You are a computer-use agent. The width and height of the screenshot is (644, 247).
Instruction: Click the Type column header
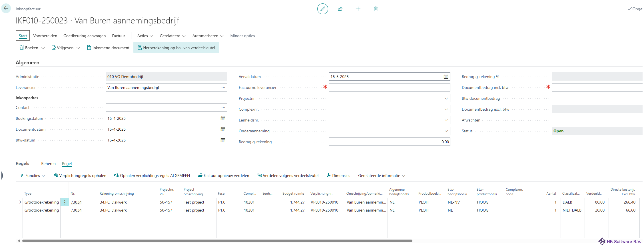coord(28,194)
